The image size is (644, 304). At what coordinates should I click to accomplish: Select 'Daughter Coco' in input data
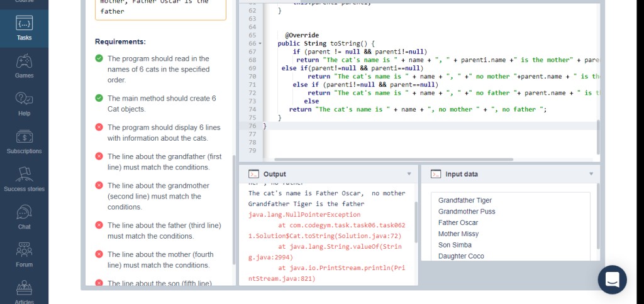[x=461, y=256]
